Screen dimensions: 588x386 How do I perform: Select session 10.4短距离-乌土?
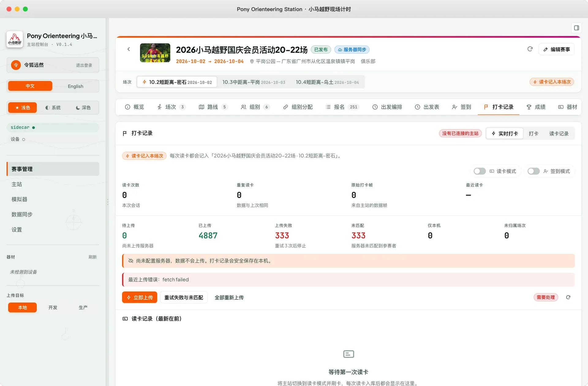pyautogui.click(x=327, y=82)
